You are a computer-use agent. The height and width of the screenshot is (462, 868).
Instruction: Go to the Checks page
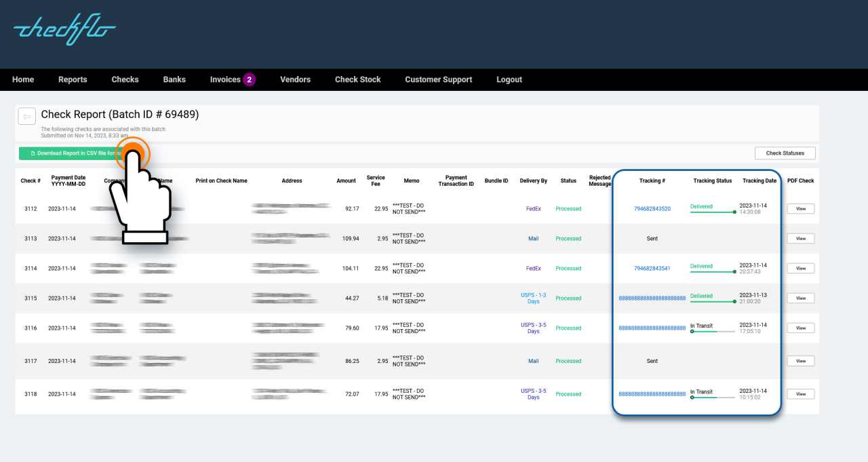125,79
